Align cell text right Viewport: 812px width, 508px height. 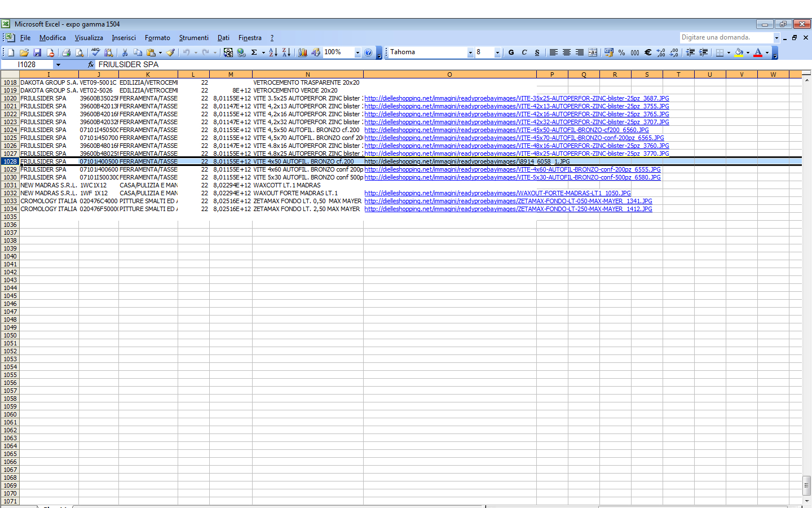[580, 52]
